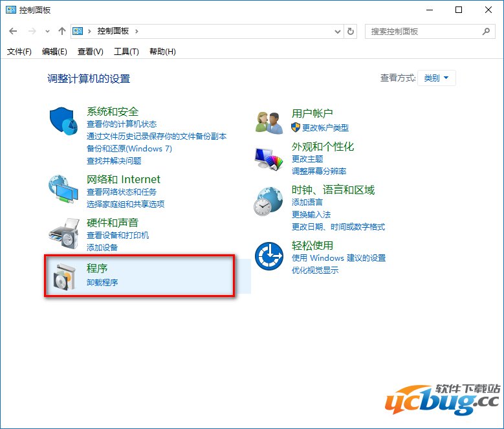504x429 pixels.
Task: Click the Network and Internet globe icon
Action: click(x=64, y=189)
